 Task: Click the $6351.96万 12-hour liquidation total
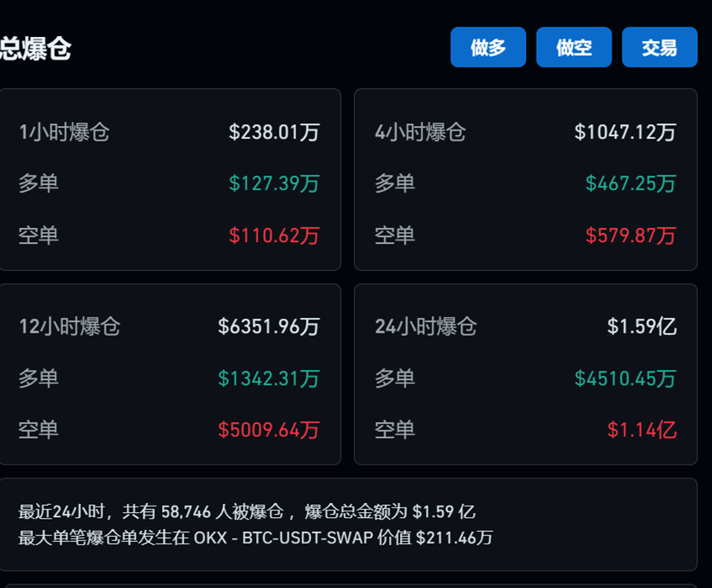tap(268, 327)
